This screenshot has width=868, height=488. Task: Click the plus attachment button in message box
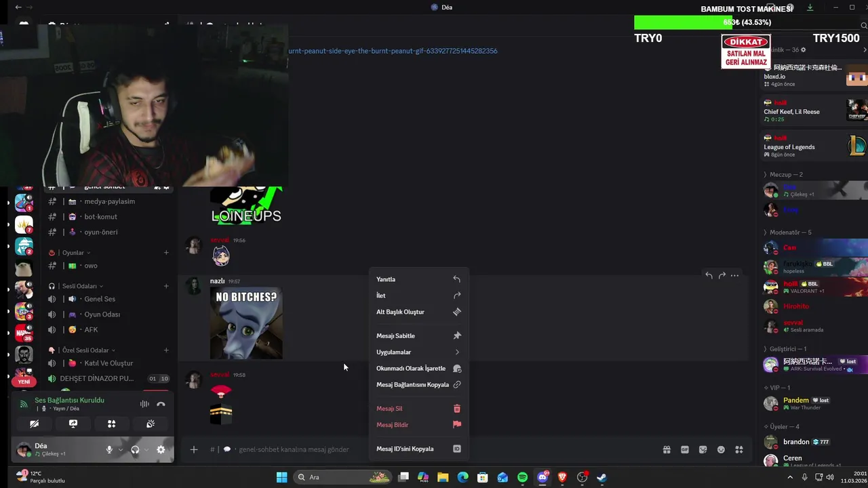pyautogui.click(x=194, y=449)
